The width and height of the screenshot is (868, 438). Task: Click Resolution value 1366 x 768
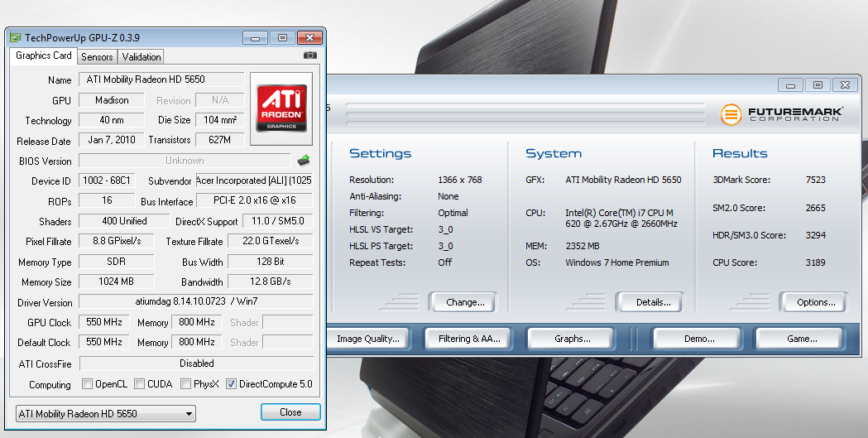(x=459, y=180)
